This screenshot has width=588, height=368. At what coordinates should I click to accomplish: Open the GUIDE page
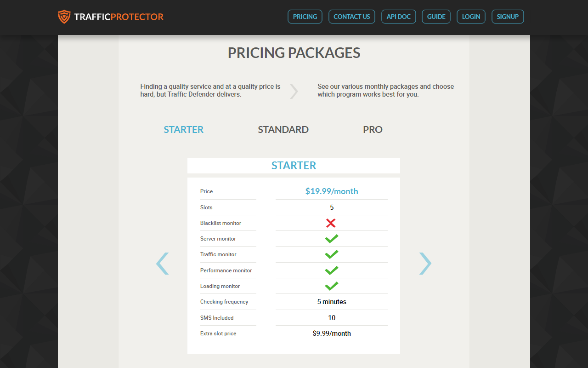point(436,17)
